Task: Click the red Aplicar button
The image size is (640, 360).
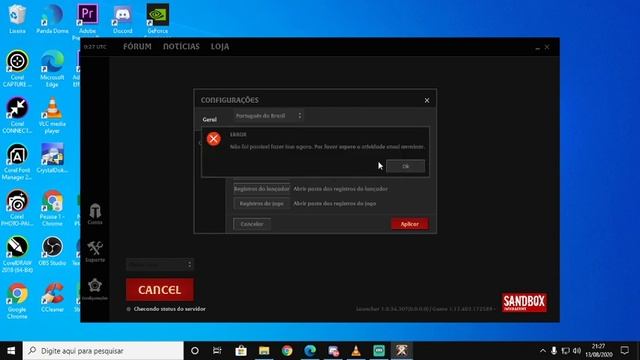Action: click(409, 224)
